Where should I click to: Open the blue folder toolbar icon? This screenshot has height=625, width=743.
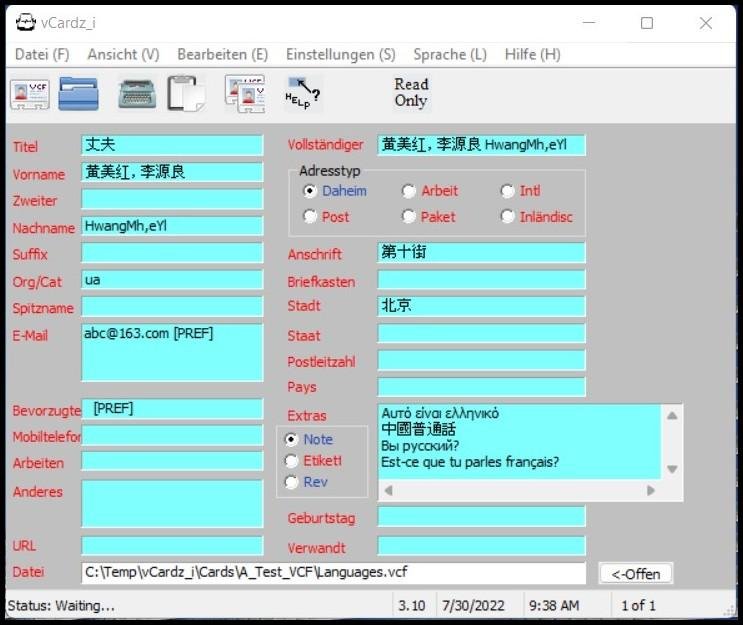click(78, 94)
